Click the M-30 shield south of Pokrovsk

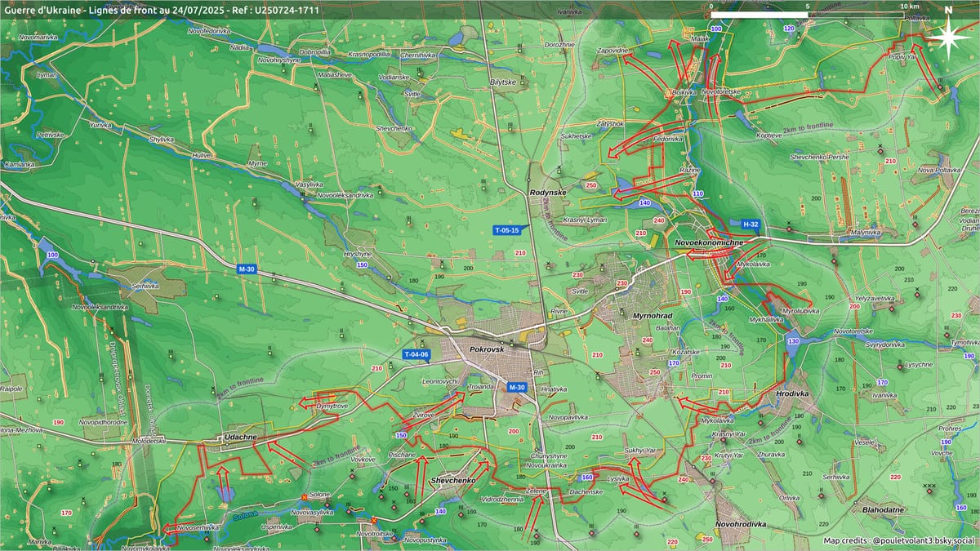pyautogui.click(x=517, y=387)
